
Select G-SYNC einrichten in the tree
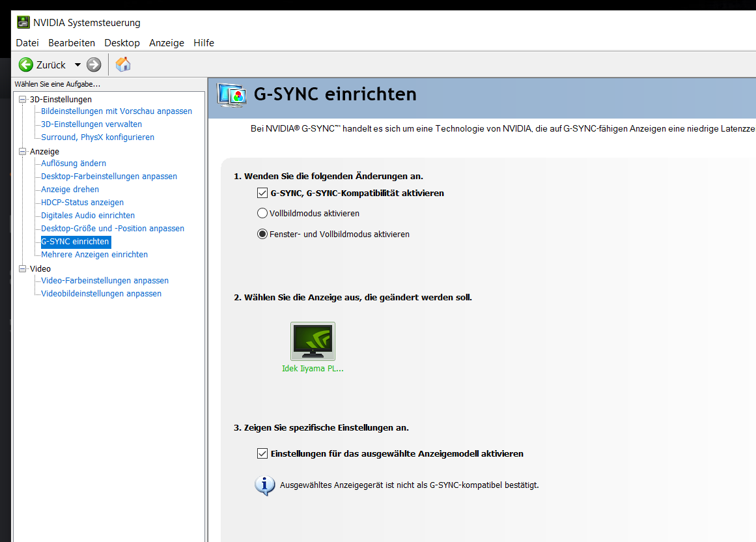76,242
